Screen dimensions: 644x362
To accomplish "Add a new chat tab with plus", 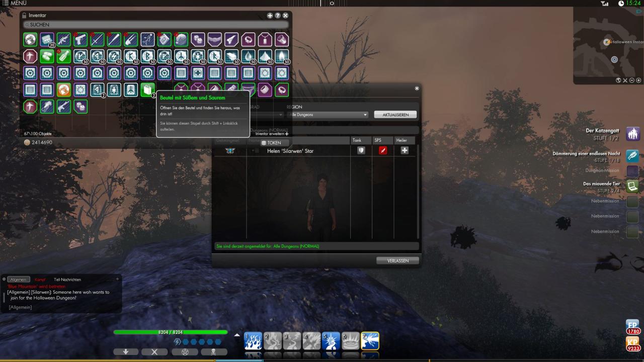I will tap(117, 279).
